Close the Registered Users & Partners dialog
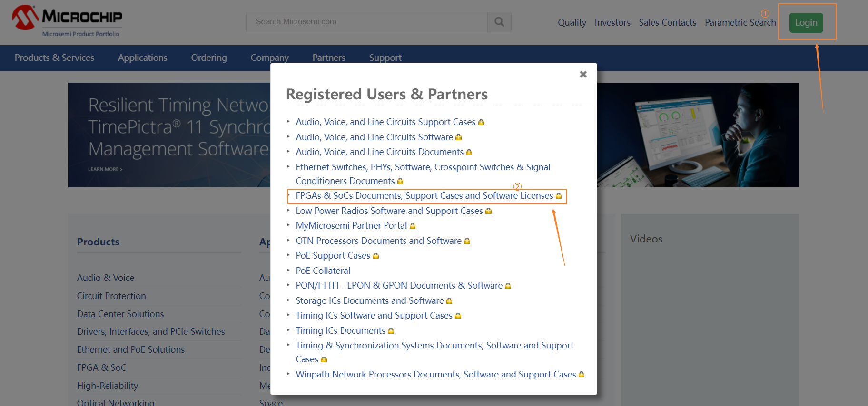Screen dimensions: 868x406 tap(583, 74)
